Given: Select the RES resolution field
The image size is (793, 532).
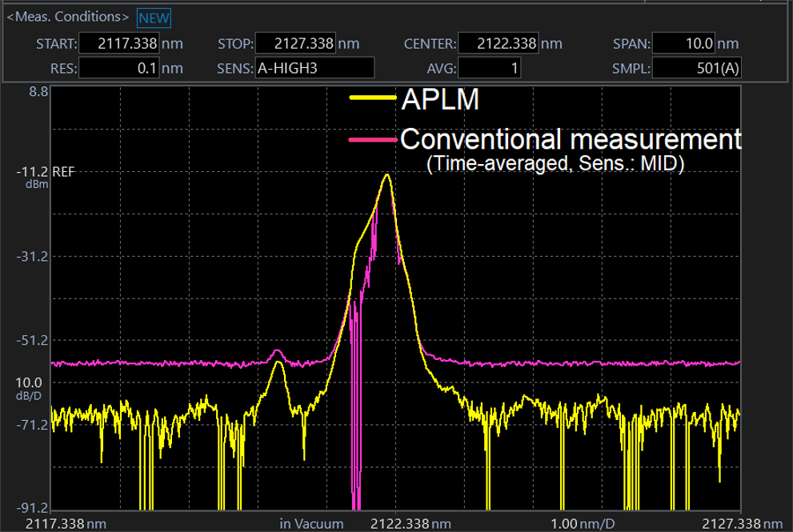Looking at the screenshot, I should click(x=120, y=69).
